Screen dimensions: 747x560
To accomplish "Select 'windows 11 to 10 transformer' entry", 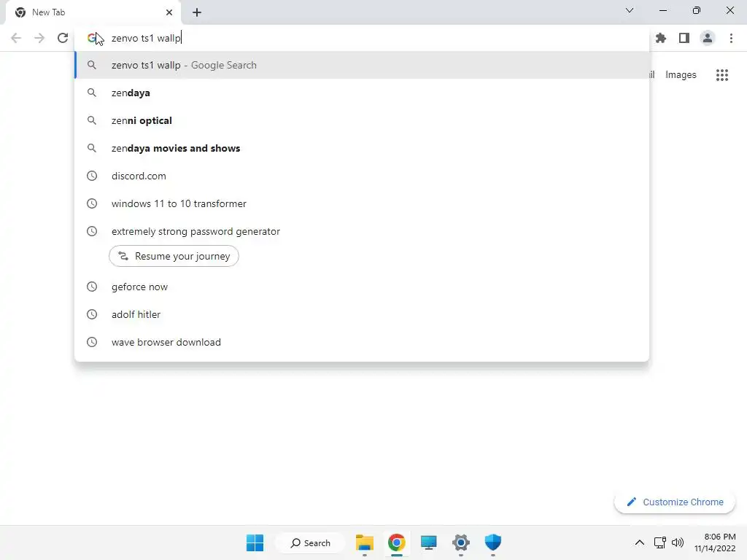I will coord(362,203).
